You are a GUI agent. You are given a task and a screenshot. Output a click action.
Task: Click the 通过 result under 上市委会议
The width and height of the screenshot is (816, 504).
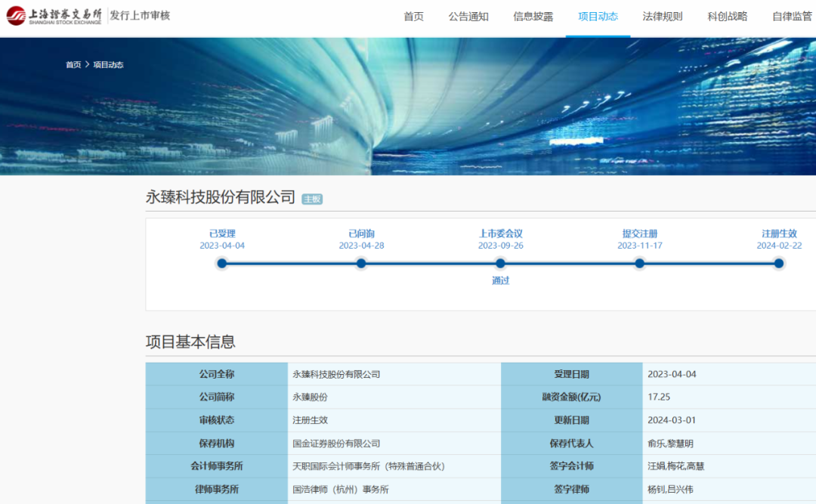501,280
